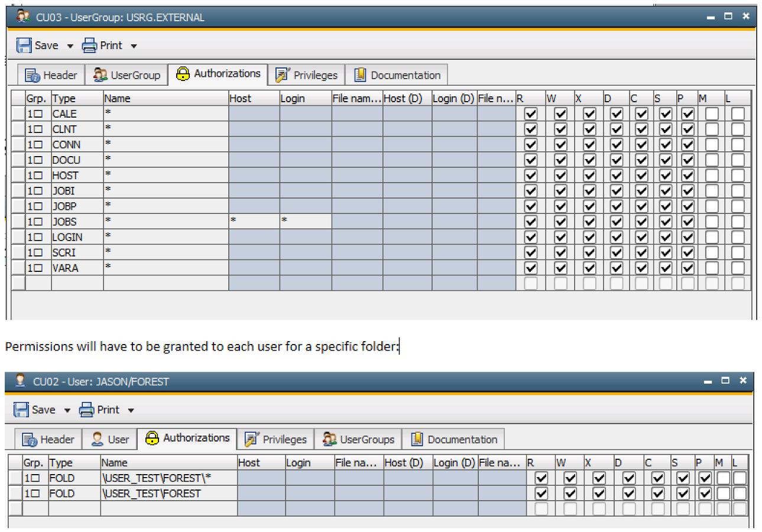Expand the Print dropdown in CU02
The width and height of the screenshot is (762, 532).
click(131, 409)
